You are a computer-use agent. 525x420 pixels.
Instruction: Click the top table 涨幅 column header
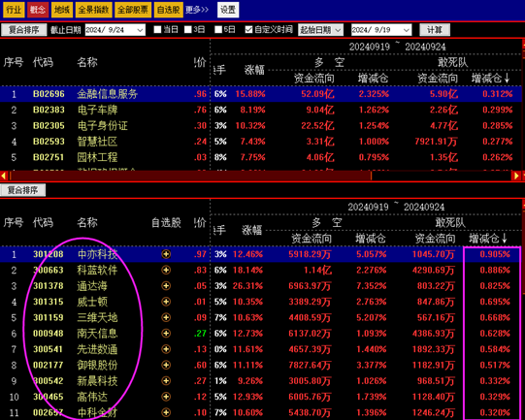coord(254,70)
